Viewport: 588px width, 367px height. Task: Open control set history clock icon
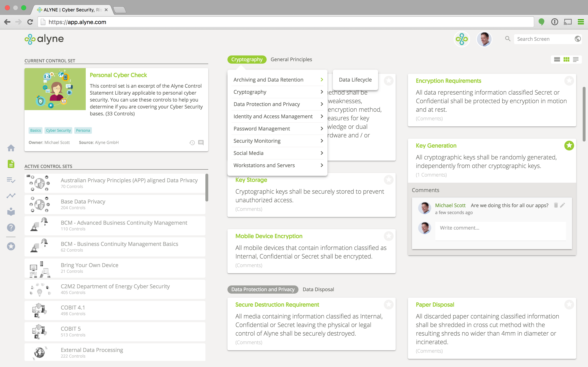192,143
